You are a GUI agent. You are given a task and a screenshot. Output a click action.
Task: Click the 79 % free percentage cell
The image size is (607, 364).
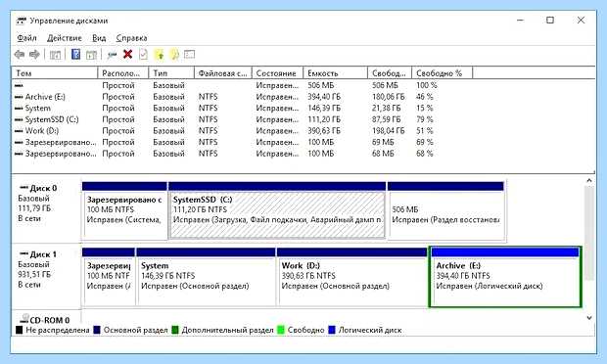pyautogui.click(x=425, y=119)
